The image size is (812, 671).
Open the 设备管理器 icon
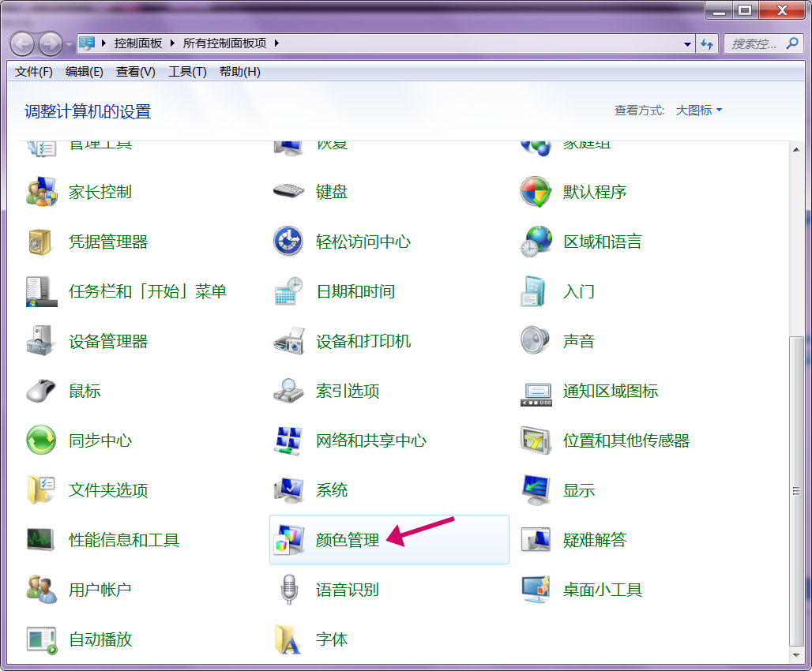click(x=40, y=341)
